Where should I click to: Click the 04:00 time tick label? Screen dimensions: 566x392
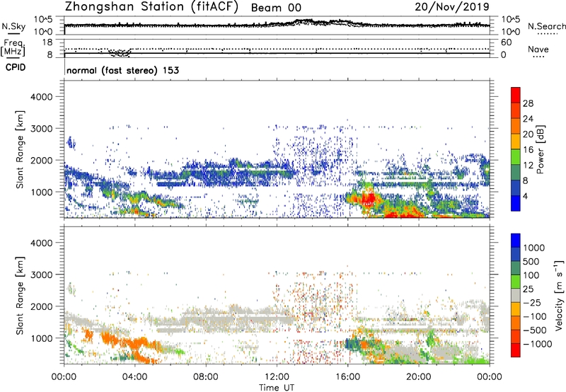[x=134, y=377]
